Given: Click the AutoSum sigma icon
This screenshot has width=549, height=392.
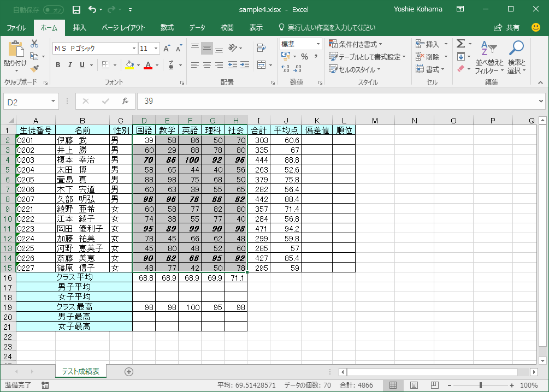Looking at the screenshot, I should pyautogui.click(x=461, y=44).
